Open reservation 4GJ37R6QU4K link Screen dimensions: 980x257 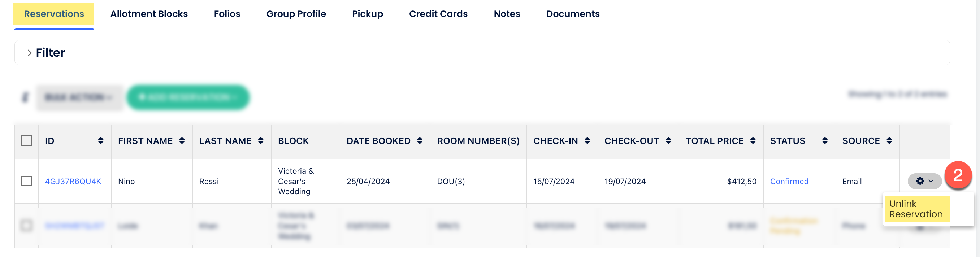pos(73,181)
